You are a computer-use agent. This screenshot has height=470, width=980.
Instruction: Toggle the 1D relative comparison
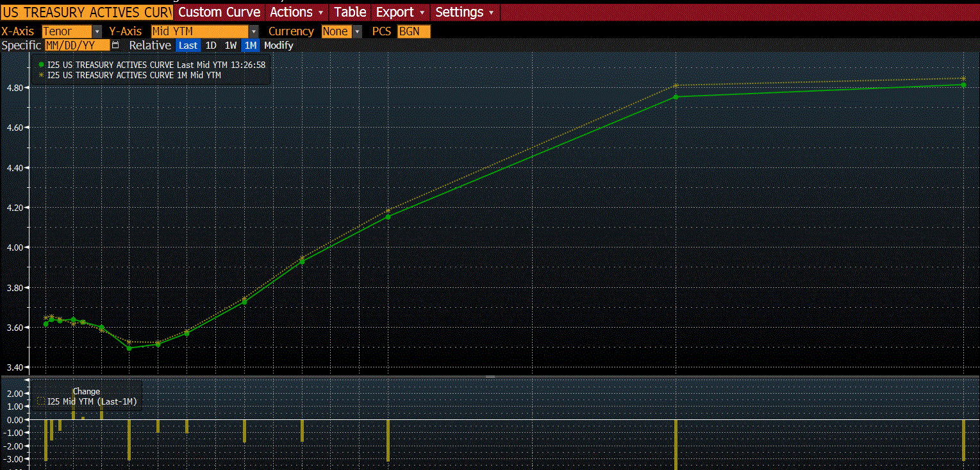click(211, 46)
